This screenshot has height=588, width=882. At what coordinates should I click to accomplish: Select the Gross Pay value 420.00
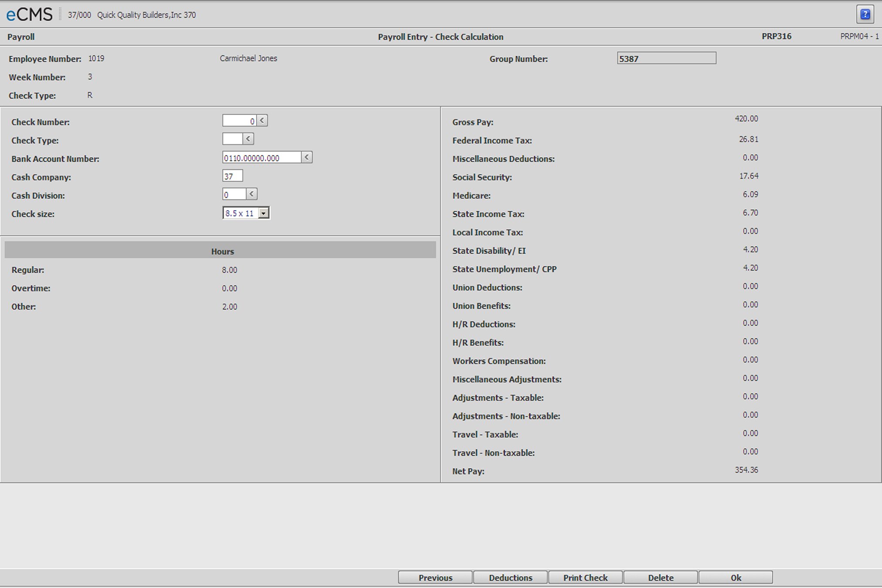click(746, 118)
